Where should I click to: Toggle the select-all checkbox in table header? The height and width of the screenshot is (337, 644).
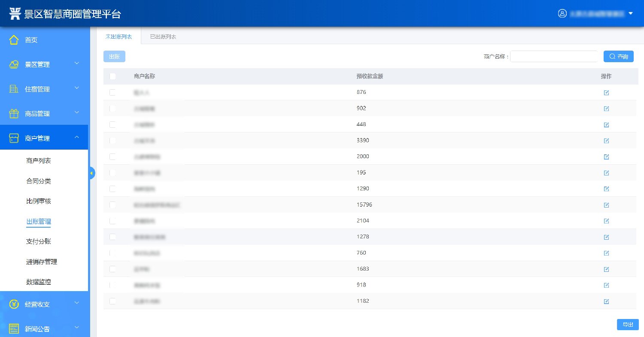click(112, 76)
